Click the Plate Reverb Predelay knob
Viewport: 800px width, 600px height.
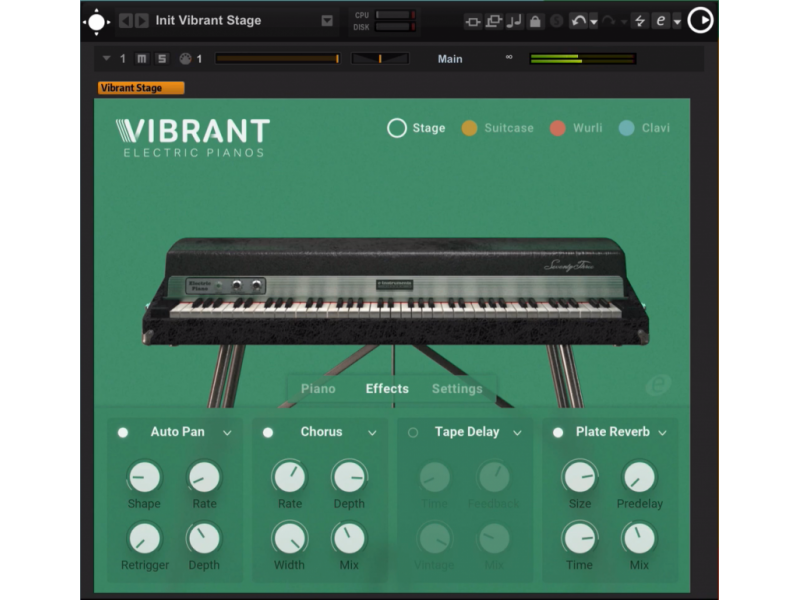[639, 478]
